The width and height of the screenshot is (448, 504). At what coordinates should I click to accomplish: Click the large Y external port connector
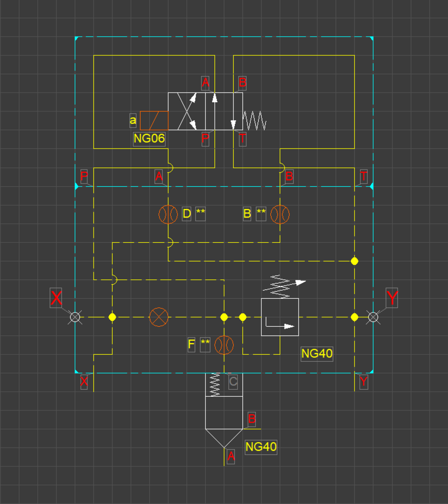click(x=373, y=317)
